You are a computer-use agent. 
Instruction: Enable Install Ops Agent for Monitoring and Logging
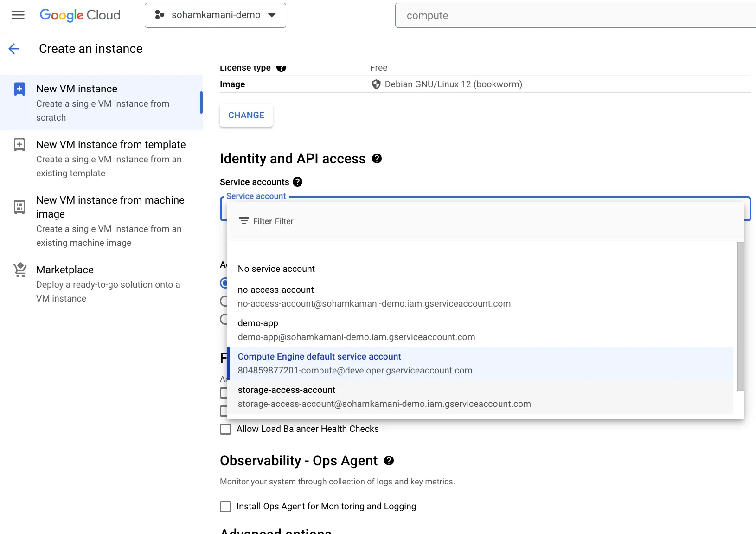click(x=225, y=507)
